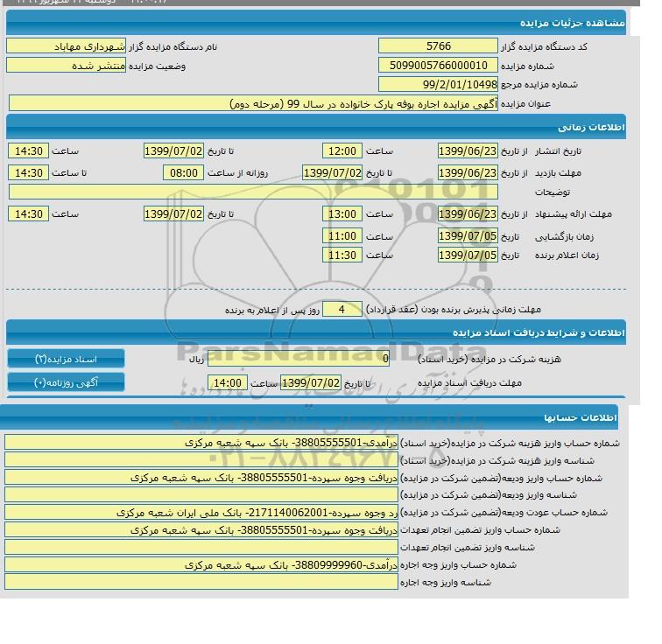This screenshot has height=644, width=662.
Task: Select proposal submission start time 13:00
Action: click(342, 214)
